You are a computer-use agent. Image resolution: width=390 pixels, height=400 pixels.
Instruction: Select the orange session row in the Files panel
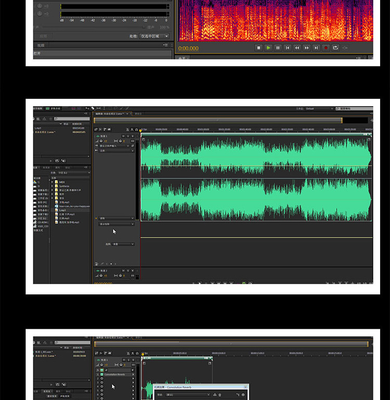pyautogui.click(x=61, y=132)
